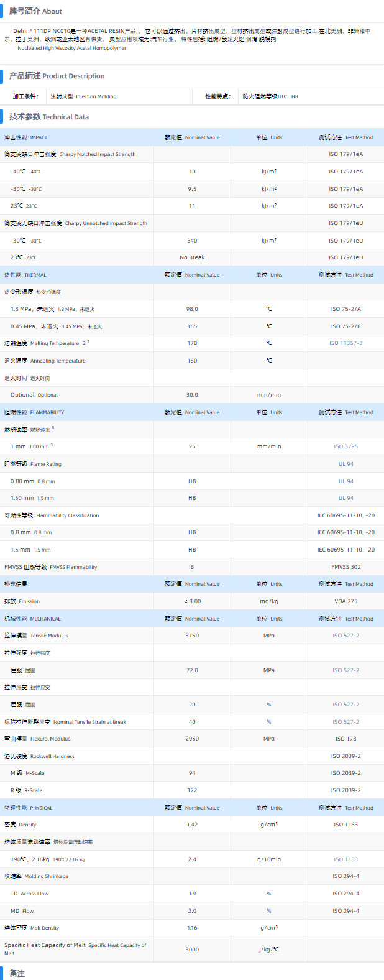Open ISO 527-2 link for Tensile Modulus
Screen dimensions: 384x980
click(x=345, y=636)
